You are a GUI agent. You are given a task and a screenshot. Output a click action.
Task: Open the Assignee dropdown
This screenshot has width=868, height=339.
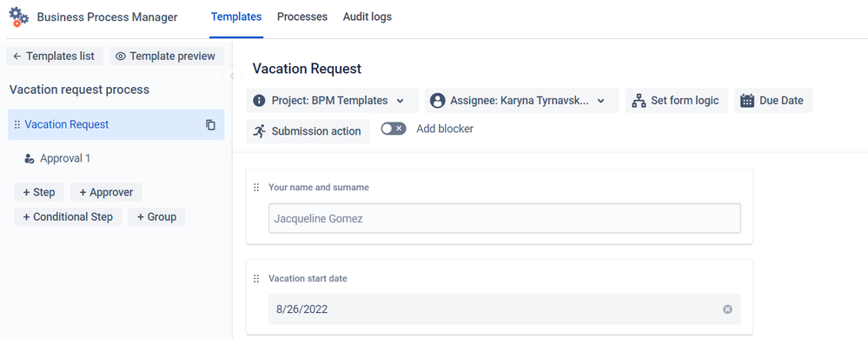[522, 101]
